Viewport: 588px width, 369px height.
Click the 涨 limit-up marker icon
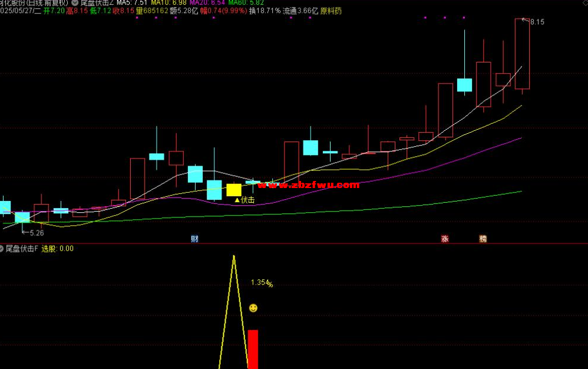tap(445, 239)
